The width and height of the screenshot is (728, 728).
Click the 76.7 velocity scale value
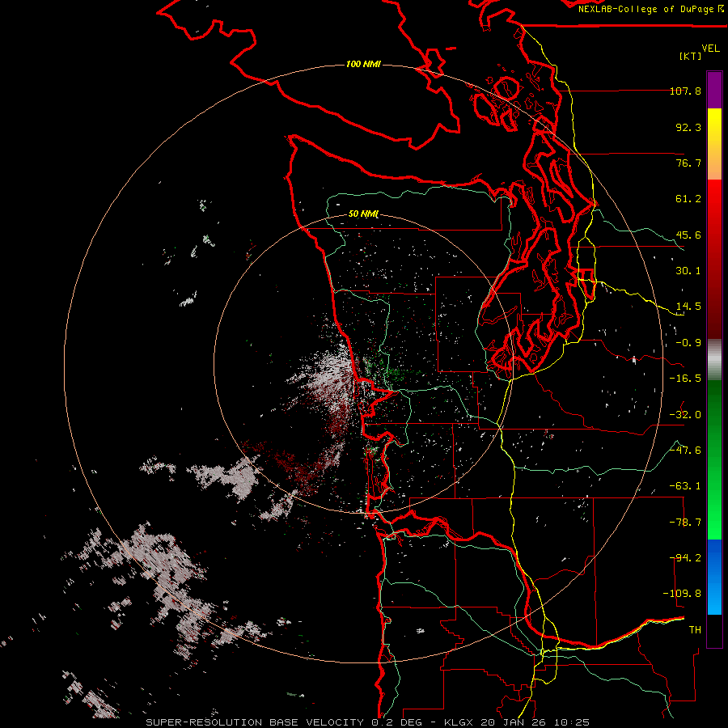688,163
